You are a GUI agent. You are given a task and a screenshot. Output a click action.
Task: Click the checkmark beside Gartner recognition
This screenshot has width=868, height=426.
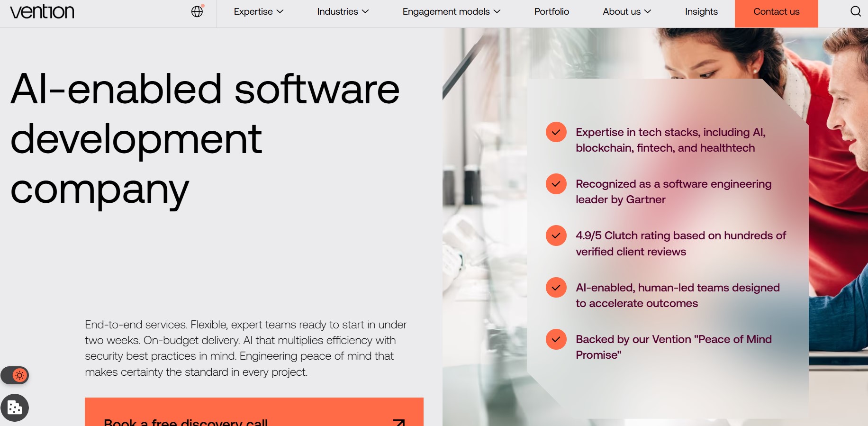coord(556,184)
